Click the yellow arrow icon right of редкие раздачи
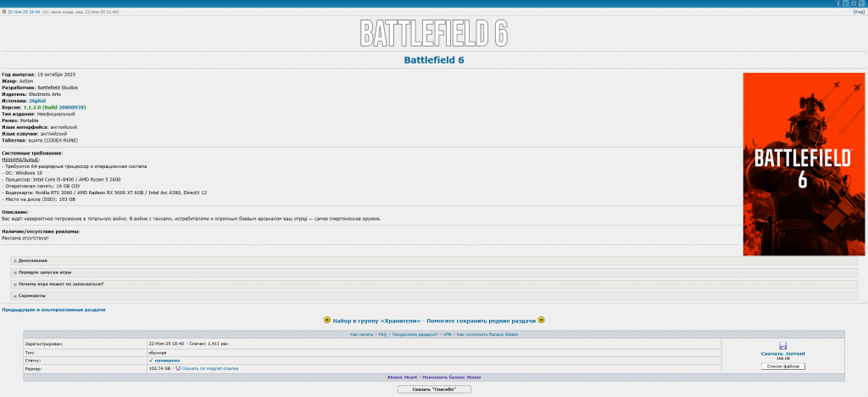This screenshot has width=868, height=397. pos(541,320)
